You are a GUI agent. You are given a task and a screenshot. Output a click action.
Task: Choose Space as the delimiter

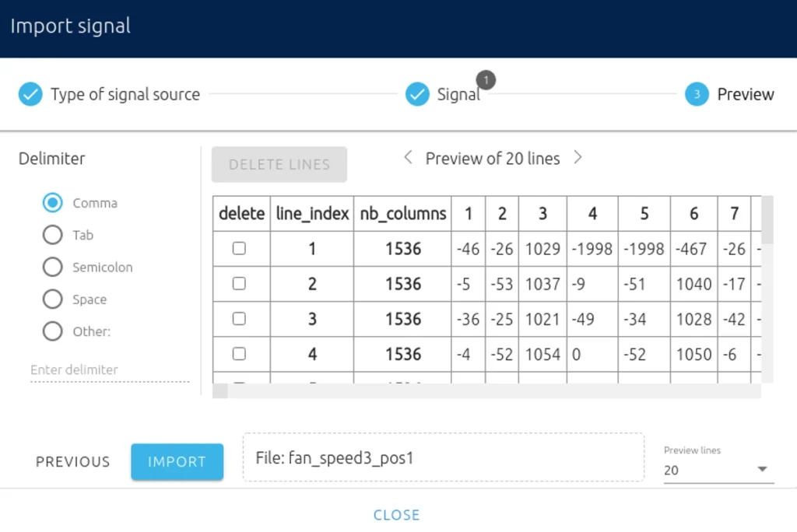(x=53, y=299)
